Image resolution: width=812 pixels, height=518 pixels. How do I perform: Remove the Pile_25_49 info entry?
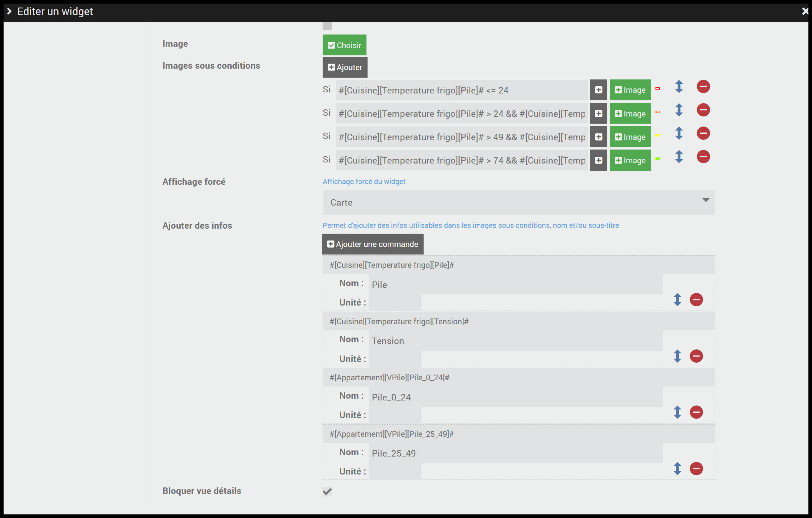point(696,468)
